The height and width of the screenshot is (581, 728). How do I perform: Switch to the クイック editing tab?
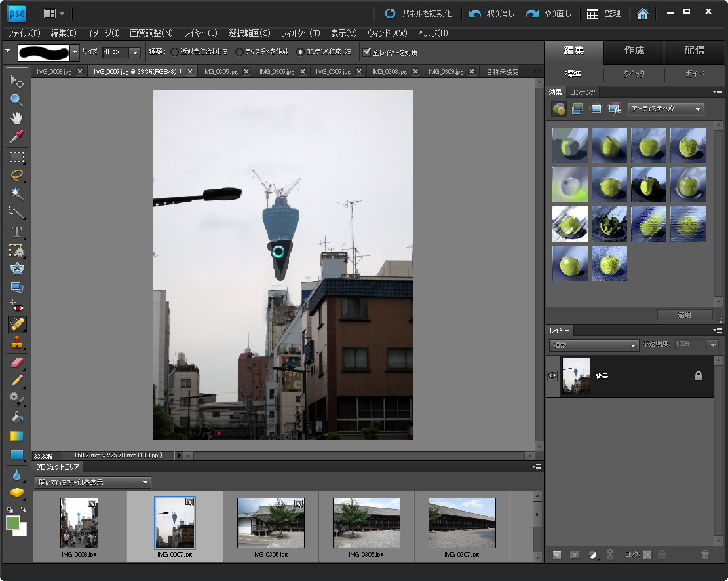(634, 73)
